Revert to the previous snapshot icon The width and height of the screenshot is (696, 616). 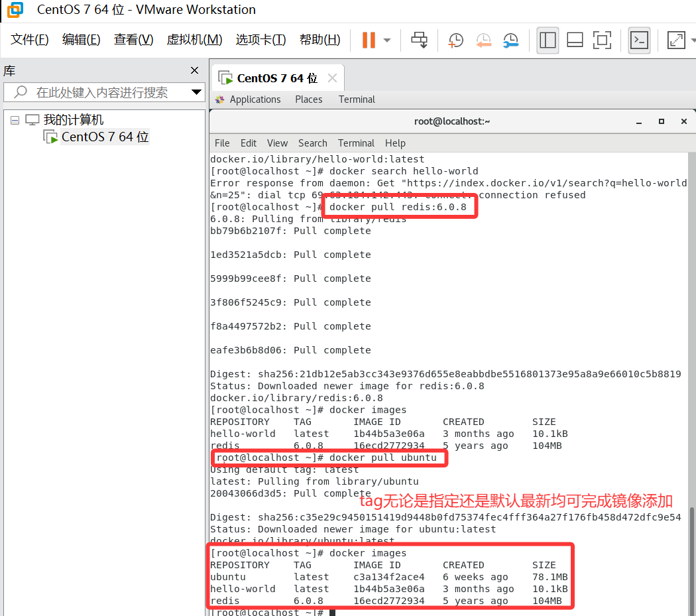(483, 40)
